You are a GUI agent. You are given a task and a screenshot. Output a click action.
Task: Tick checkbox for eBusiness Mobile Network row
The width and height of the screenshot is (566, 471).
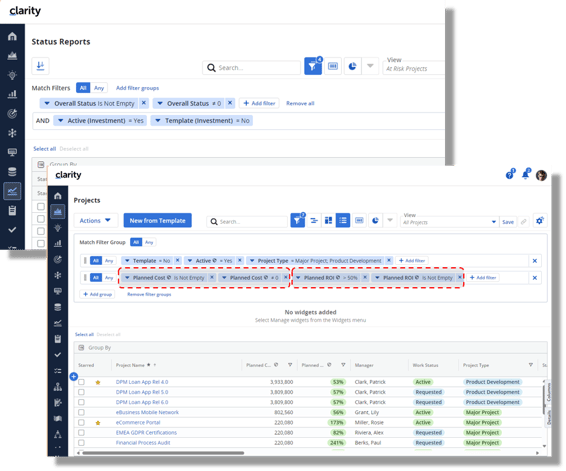81,412
